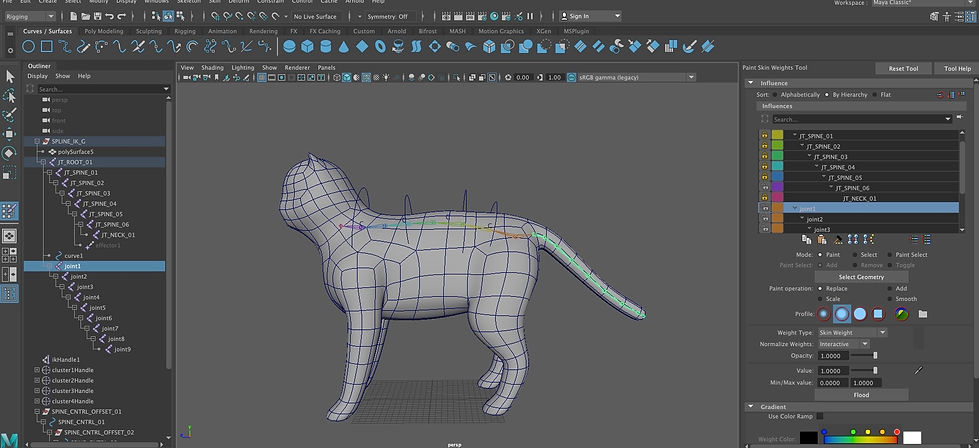Click the Save Scene disk icon
This screenshot has width=979, height=448.
(97, 16)
